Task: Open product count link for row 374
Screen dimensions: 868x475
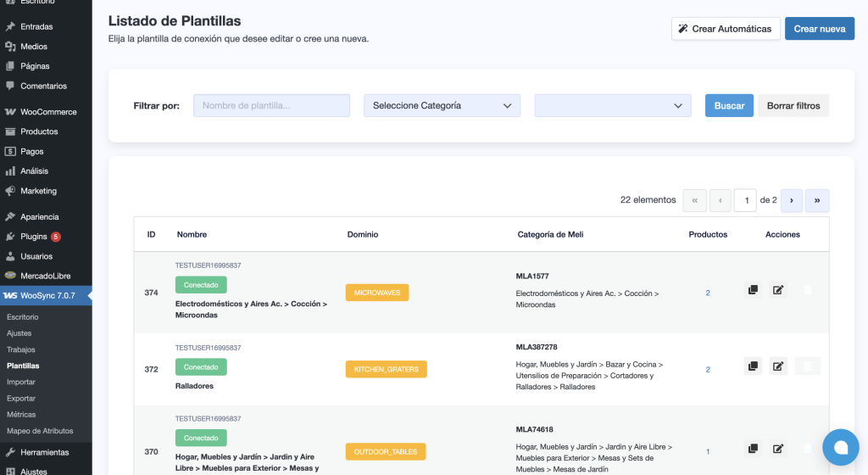Action: [708, 293]
